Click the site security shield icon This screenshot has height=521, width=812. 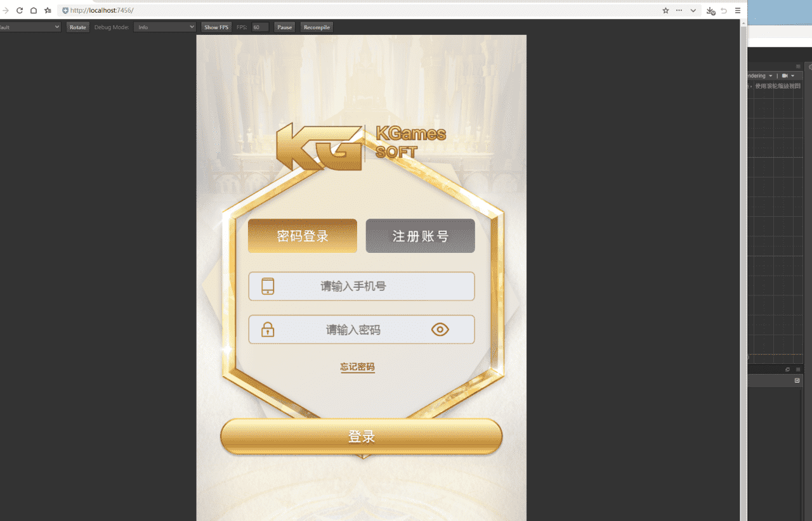pyautogui.click(x=65, y=10)
